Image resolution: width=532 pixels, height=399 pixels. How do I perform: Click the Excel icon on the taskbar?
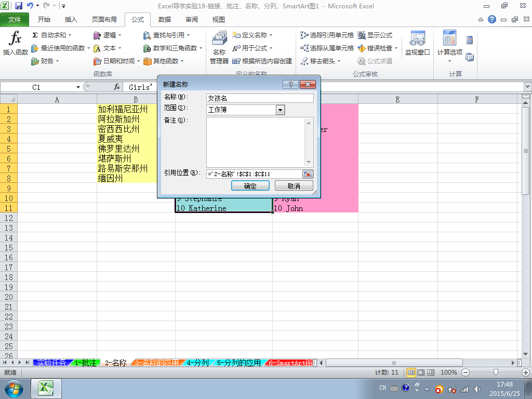(46, 389)
